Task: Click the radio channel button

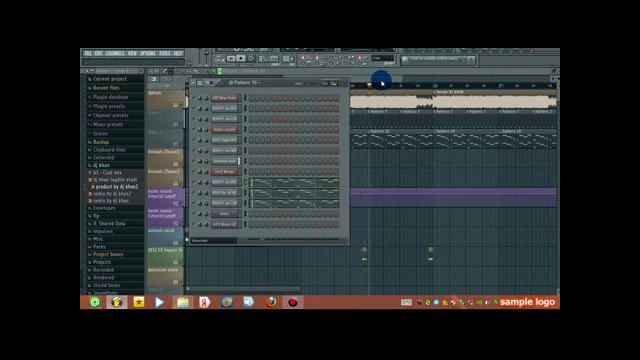Action: (x=225, y=213)
